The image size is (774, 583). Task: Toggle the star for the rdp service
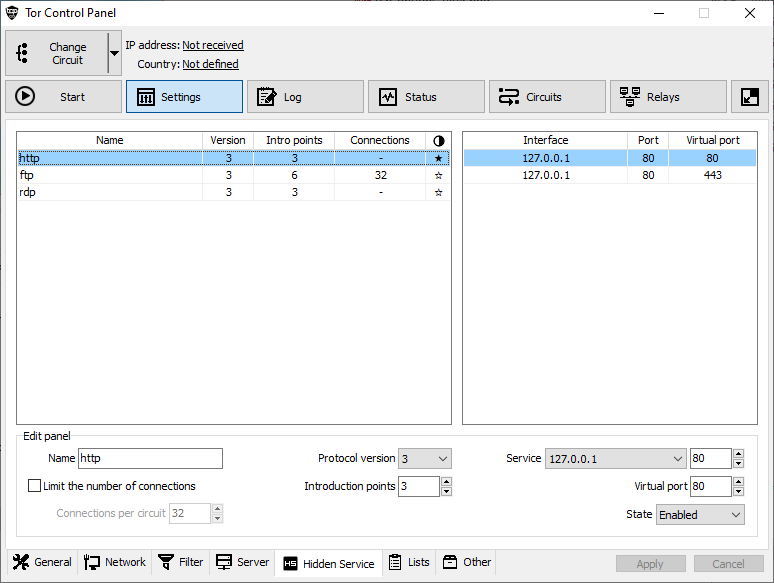[438, 193]
